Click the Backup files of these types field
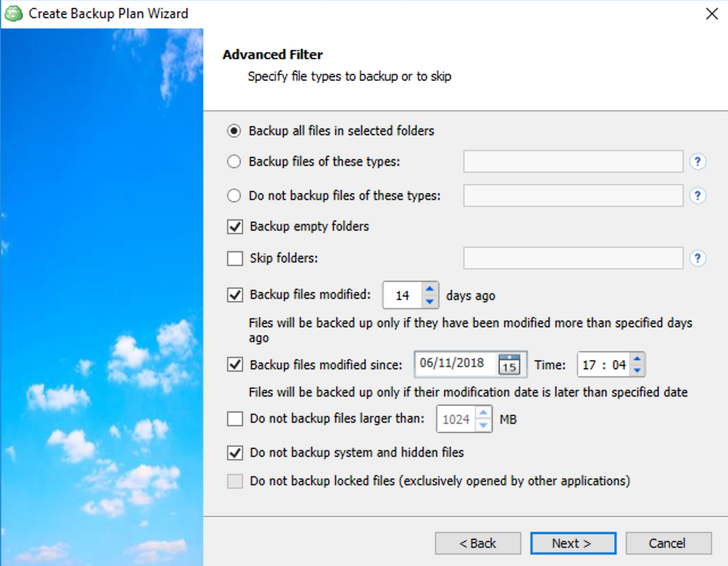This screenshot has height=566, width=728. click(573, 161)
